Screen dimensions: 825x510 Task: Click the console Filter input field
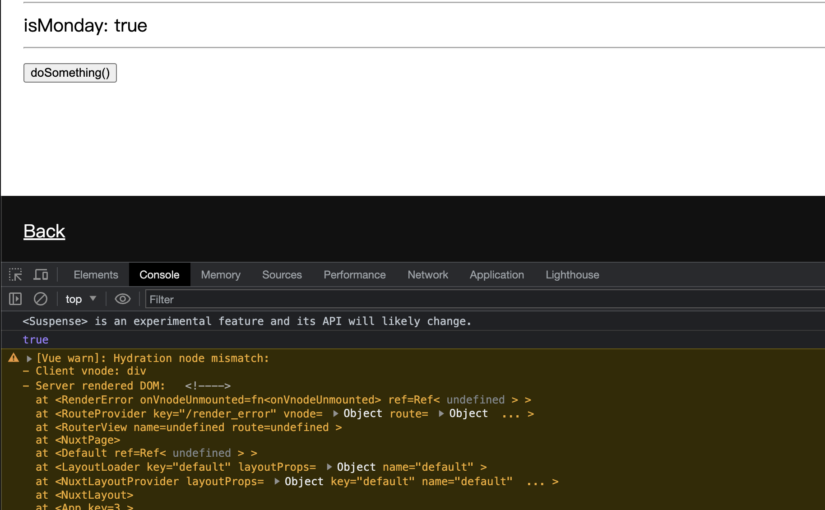(480, 299)
